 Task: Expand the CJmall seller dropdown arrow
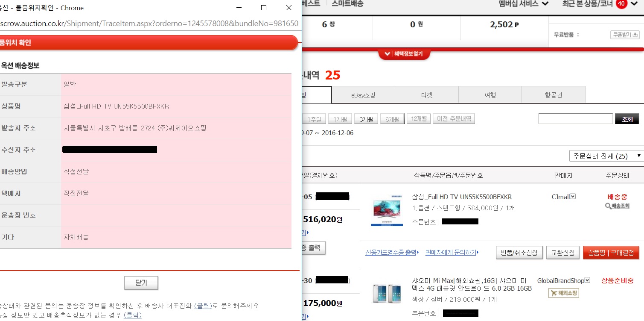[x=573, y=197]
